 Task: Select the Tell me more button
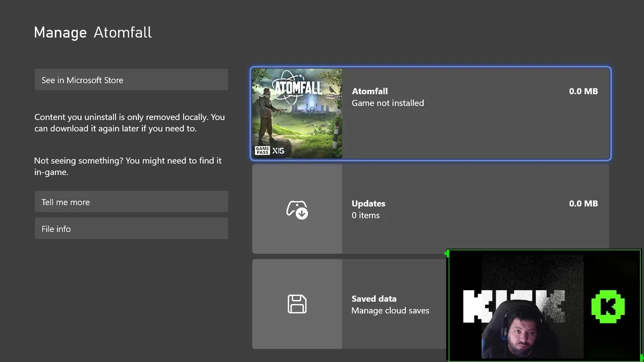[x=131, y=202]
